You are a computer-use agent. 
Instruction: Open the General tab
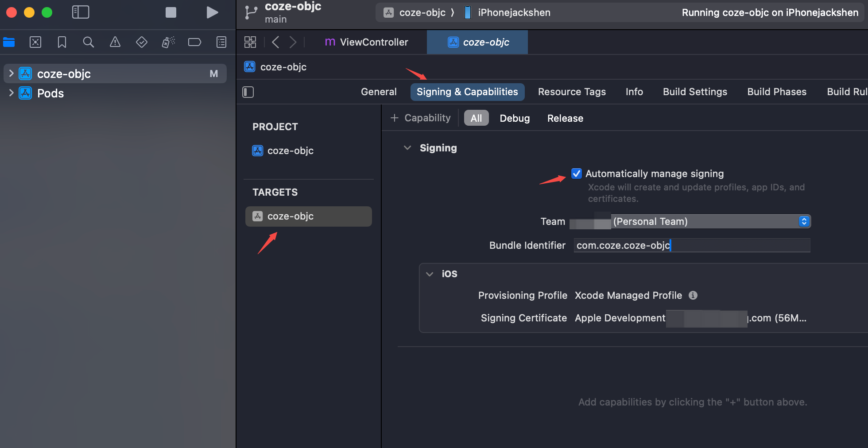[x=379, y=92]
